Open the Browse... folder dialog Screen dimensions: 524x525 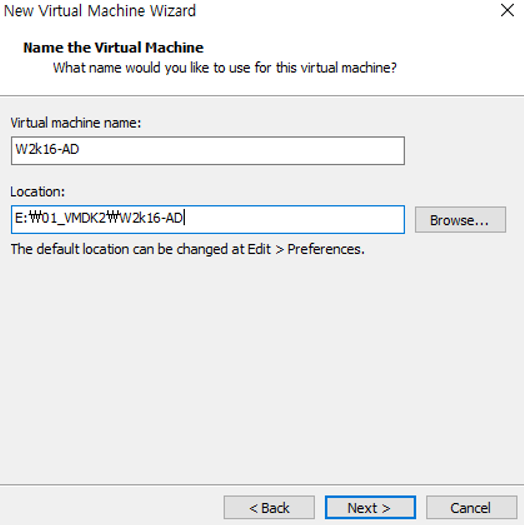tap(460, 220)
